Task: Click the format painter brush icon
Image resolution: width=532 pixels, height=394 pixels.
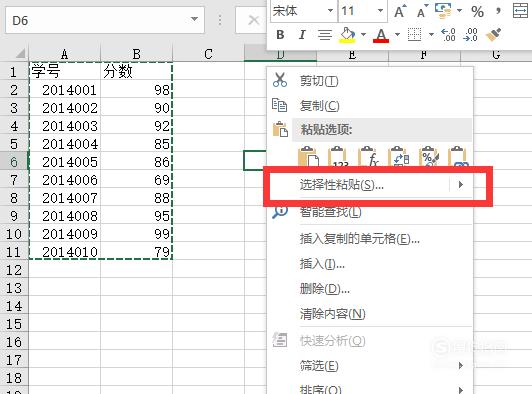Action: tap(494, 35)
